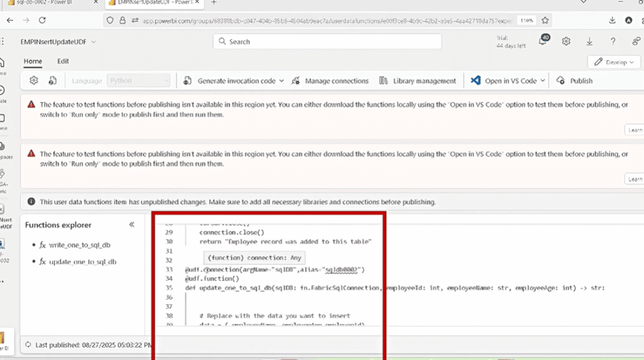Click the functions settings gear in toolbar
Screen dimensions: 644x360
click(34, 80)
